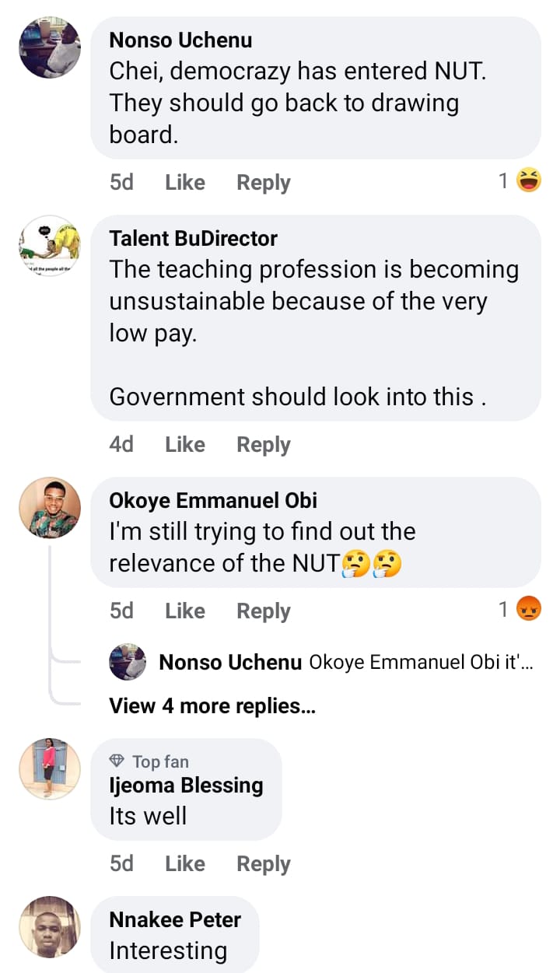Like Talent BuDirector's teaching profession comment
Image resolution: width=560 pixels, height=973 pixels.
point(185,444)
